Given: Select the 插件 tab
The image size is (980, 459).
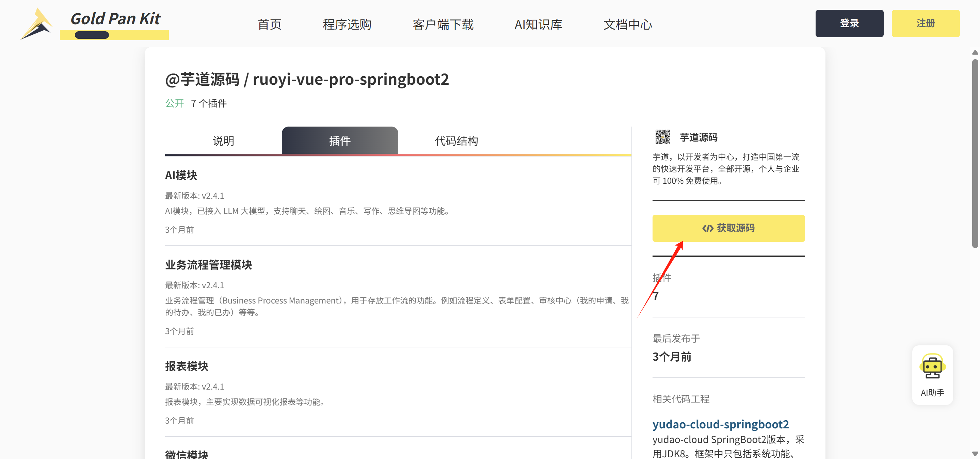Looking at the screenshot, I should coord(339,141).
